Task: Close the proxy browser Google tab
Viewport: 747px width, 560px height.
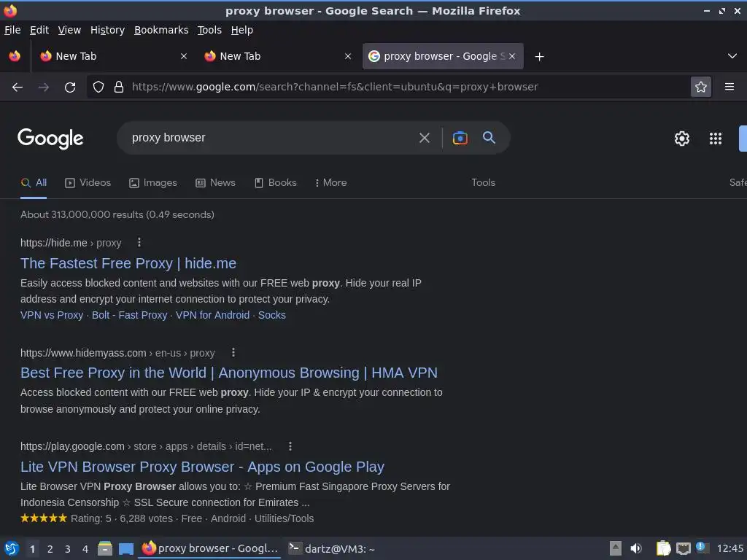Action: (x=512, y=56)
